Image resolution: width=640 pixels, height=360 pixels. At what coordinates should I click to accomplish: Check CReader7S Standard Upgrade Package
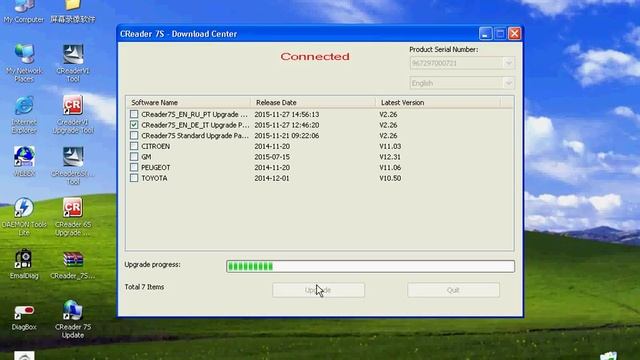[x=134, y=135]
